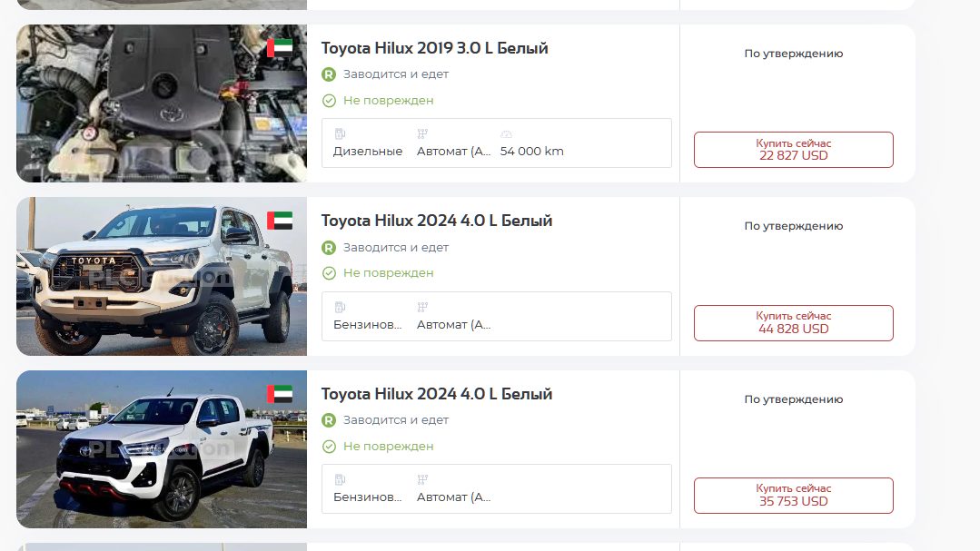Click the fuel pump icon in the 35 753 USD listing
Image resolution: width=980 pixels, height=551 pixels.
pyautogui.click(x=340, y=479)
